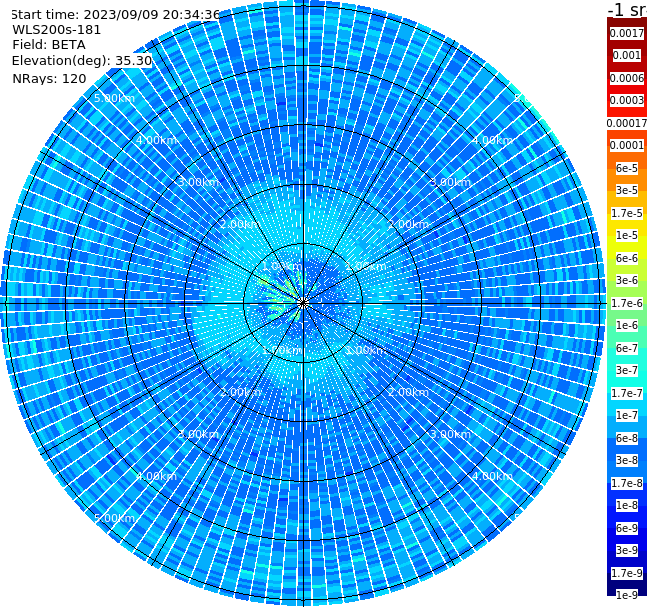Click the 0.0017 colorbar label
The image size is (647, 607).
627,33
